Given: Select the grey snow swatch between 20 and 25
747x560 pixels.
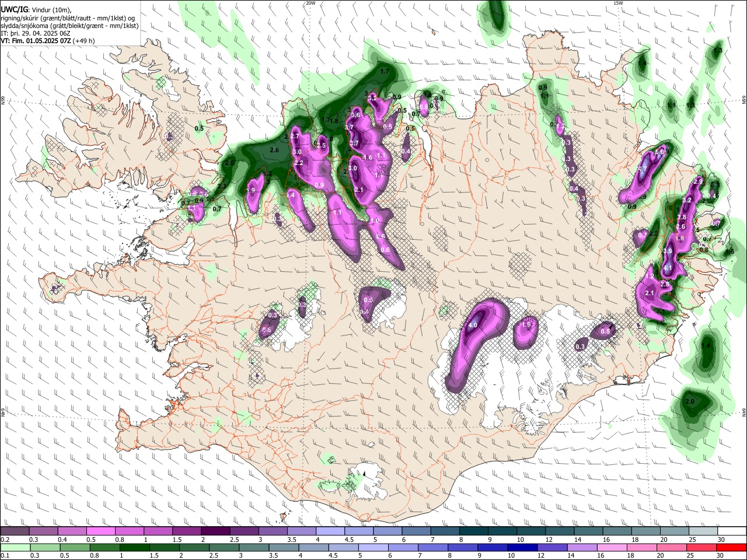Looking at the screenshot, I should pyautogui.click(x=673, y=531).
